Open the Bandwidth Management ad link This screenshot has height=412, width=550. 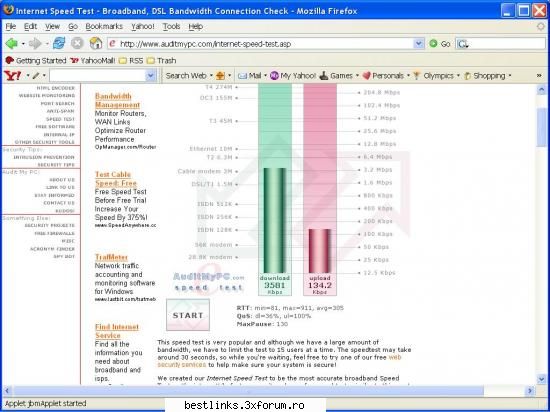[117, 101]
